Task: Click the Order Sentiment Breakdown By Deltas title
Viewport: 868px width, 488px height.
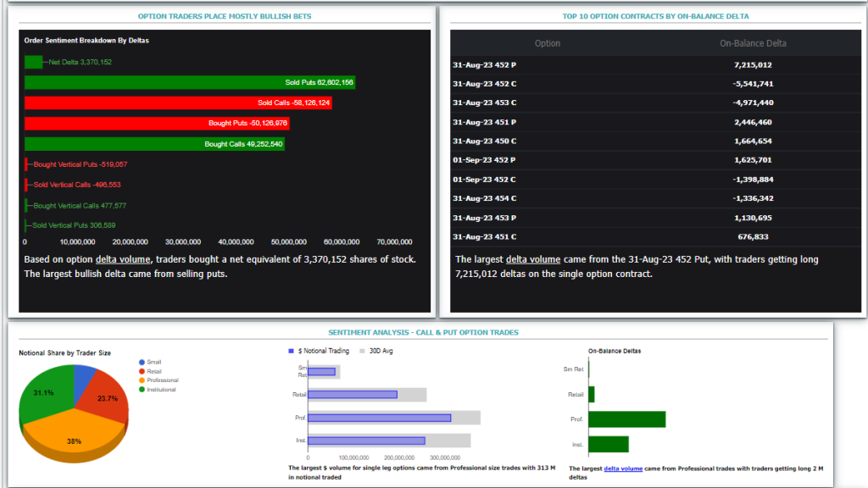Action: pyautogui.click(x=86, y=41)
